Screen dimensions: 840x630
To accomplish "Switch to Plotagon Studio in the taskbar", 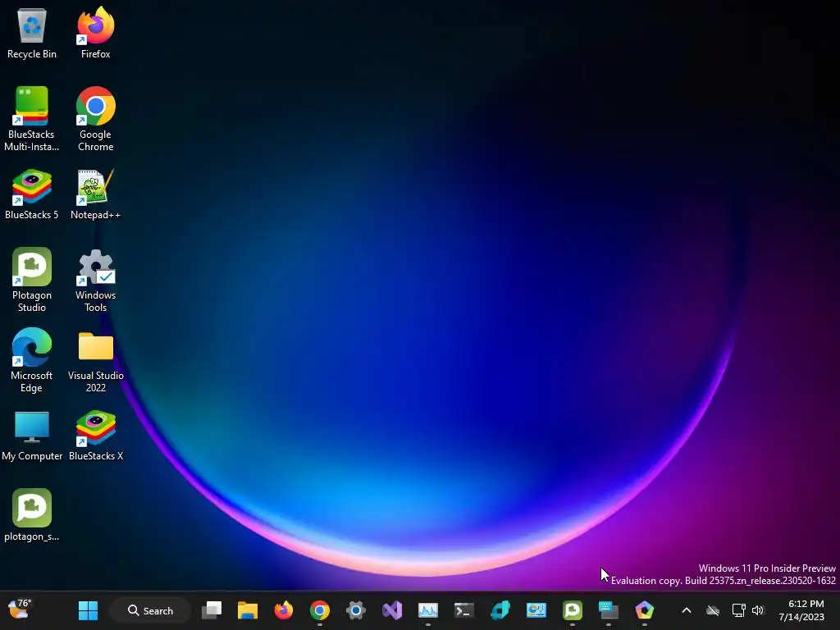I will (572, 610).
